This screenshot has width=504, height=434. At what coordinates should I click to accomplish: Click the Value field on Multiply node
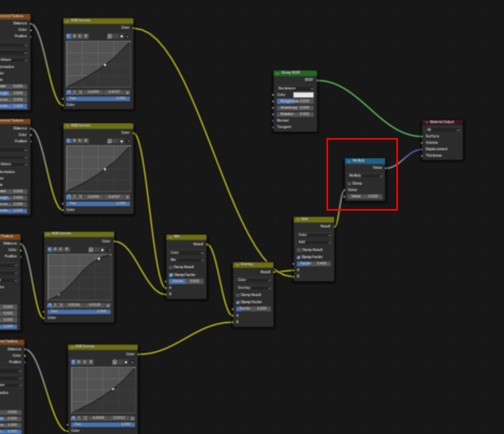pyautogui.click(x=365, y=196)
